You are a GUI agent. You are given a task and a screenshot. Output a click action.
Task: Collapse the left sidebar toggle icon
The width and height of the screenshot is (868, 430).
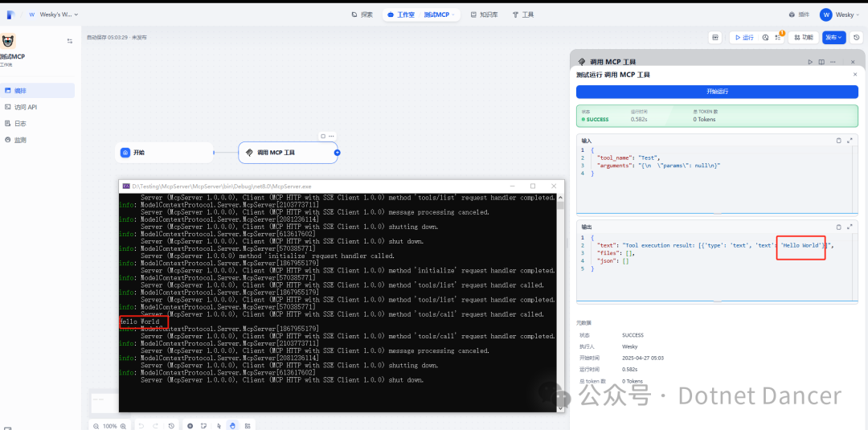pos(70,41)
